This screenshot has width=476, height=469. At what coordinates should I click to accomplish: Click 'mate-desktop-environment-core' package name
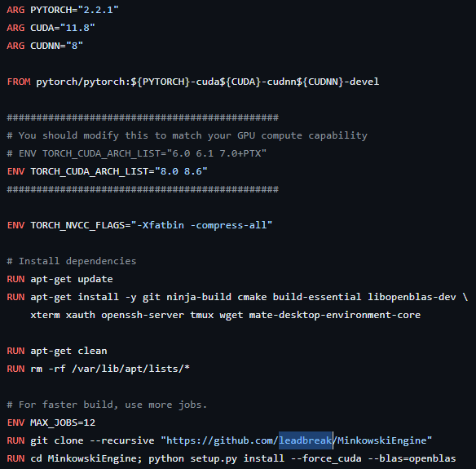(x=335, y=315)
